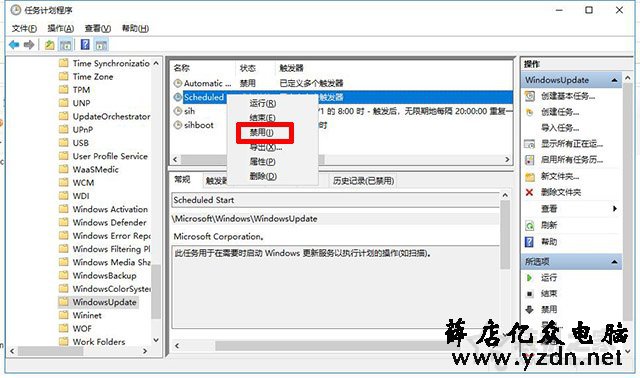Click the Forward arrow toolbar icon
The height and width of the screenshot is (378, 640).
click(29, 44)
